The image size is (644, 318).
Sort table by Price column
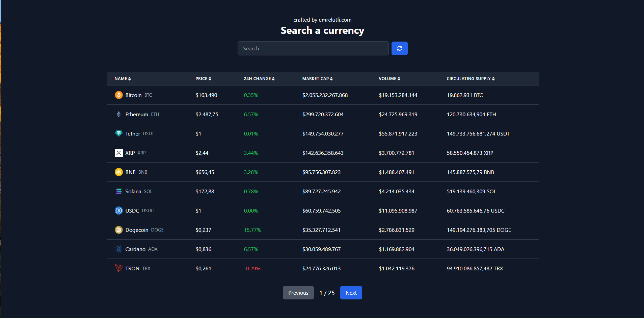click(203, 79)
